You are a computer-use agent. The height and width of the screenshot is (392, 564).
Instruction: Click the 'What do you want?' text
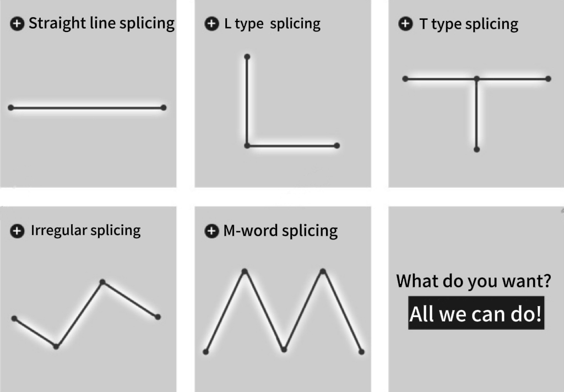[474, 281]
